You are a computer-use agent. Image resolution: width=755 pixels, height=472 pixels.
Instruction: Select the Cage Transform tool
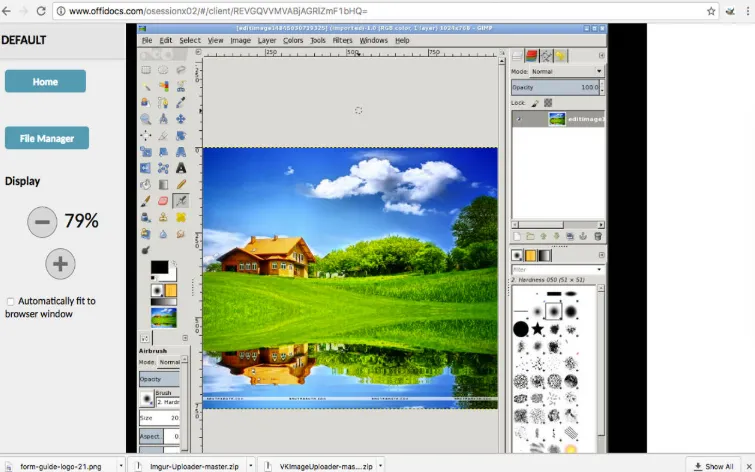[x=163, y=168]
